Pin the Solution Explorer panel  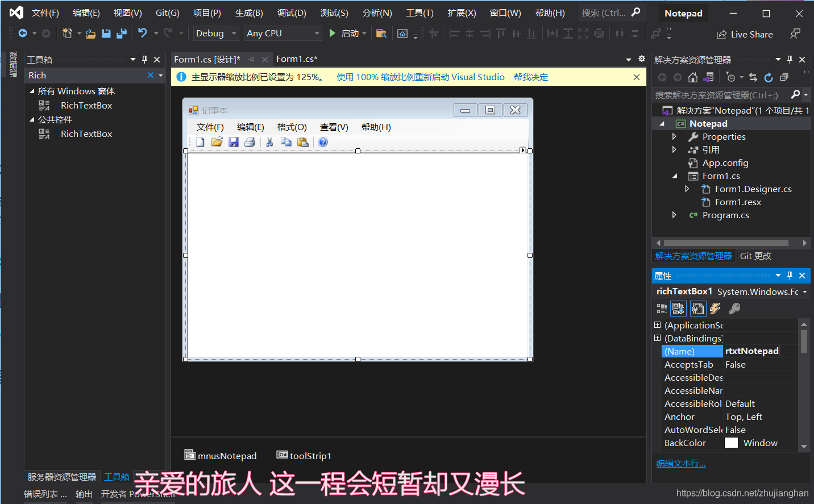(x=790, y=60)
